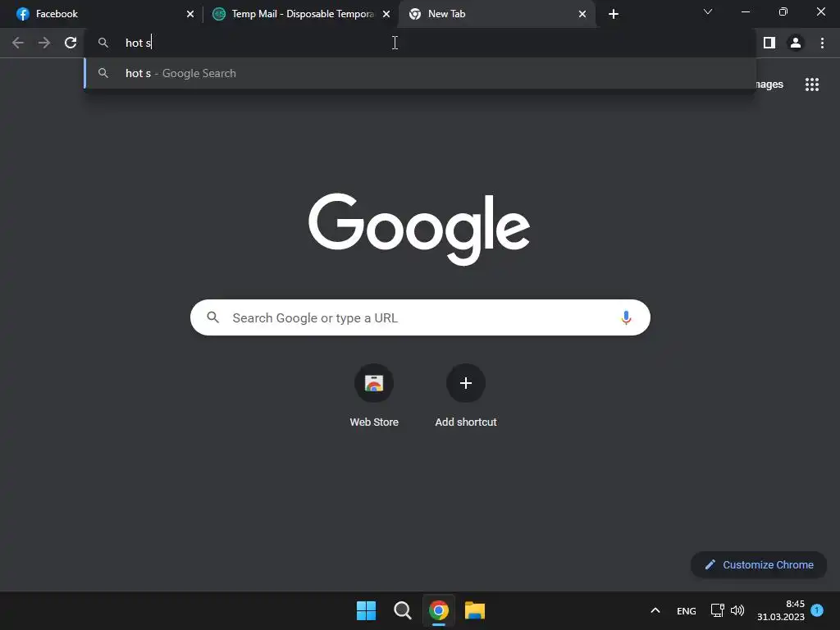840x630 pixels.
Task: Close the Temp Mail tab
Action: (x=386, y=14)
